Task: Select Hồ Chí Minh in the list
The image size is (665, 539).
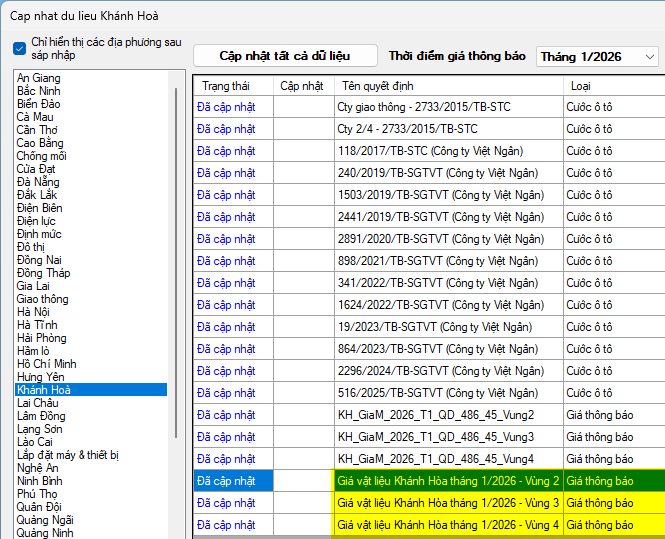Action: point(46,364)
